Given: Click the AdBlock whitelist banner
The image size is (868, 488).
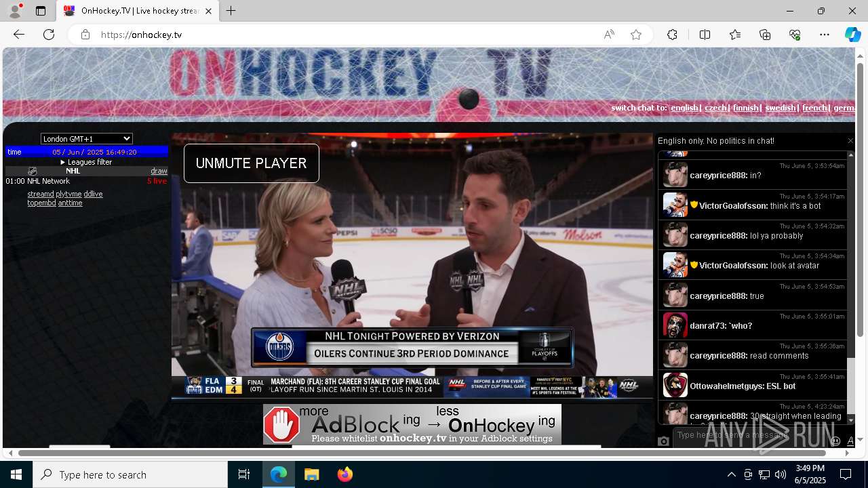Looking at the screenshot, I should click(x=412, y=424).
